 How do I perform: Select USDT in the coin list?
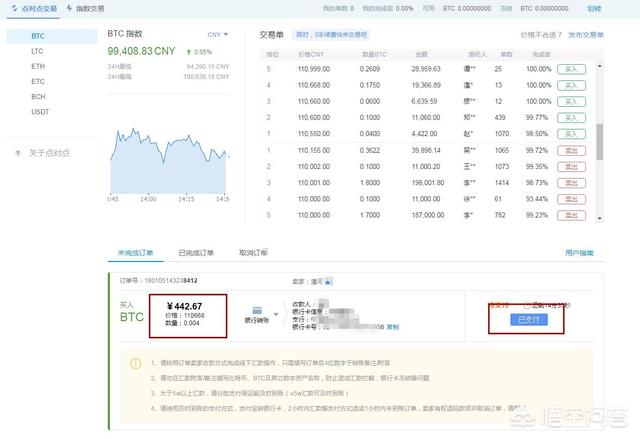tap(40, 111)
